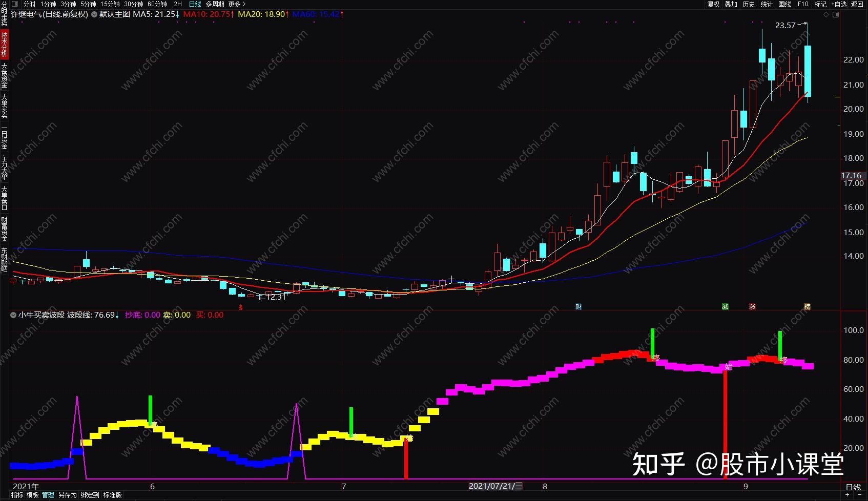Click 模板 in the bottom bar
The width and height of the screenshot is (868, 501).
coord(33,495)
